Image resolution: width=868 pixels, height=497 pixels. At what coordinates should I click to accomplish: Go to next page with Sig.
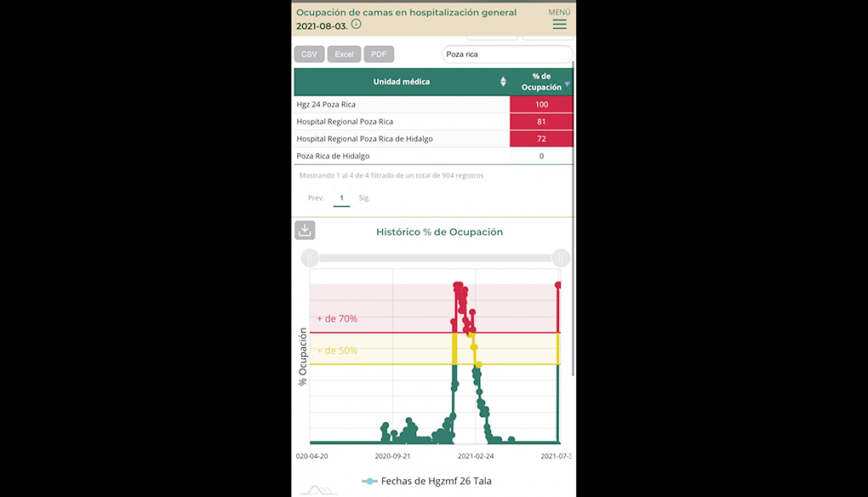pos(364,197)
